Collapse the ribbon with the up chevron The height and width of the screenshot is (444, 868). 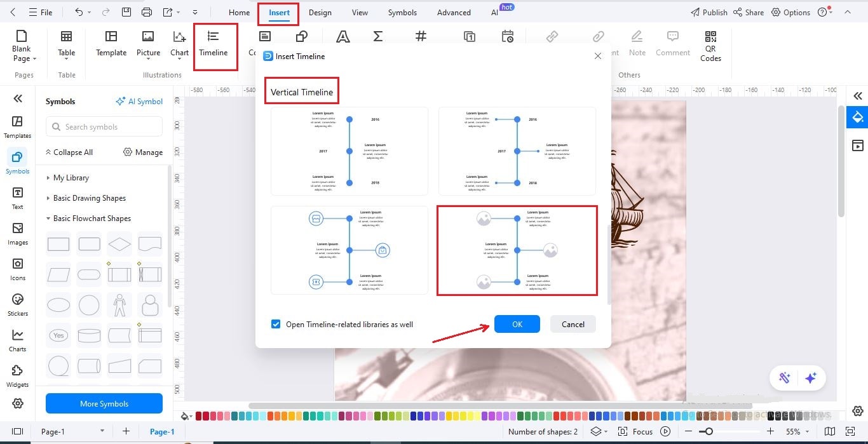click(847, 12)
